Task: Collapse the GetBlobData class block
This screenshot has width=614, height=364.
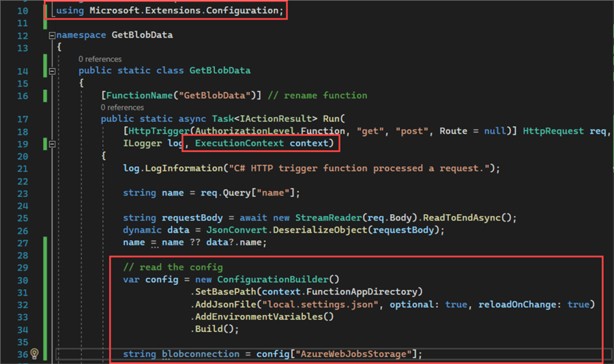Action: tap(52, 71)
